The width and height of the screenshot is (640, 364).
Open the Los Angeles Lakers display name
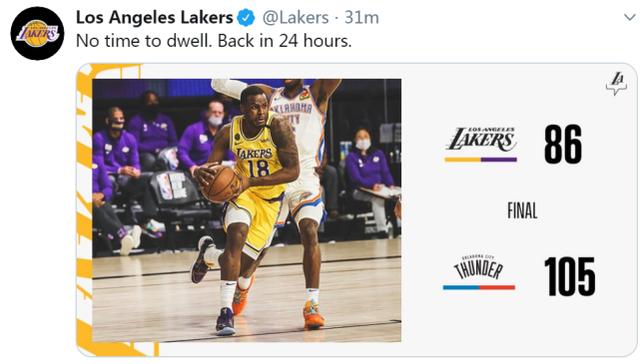coord(154,18)
